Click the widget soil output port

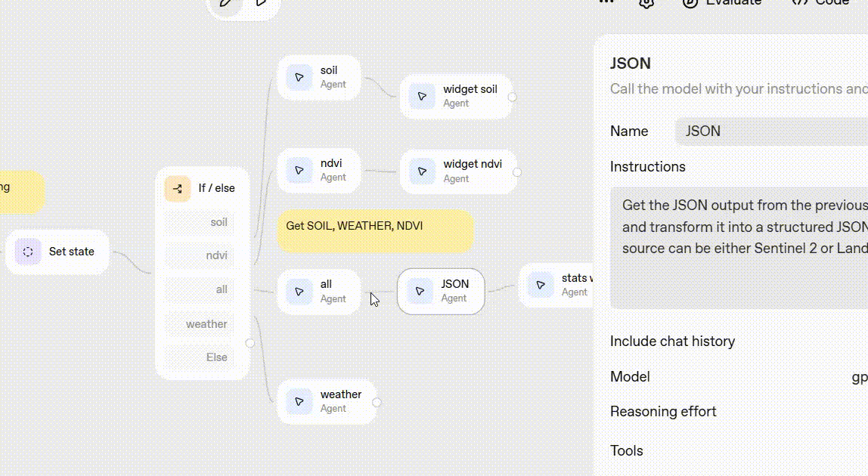point(512,97)
